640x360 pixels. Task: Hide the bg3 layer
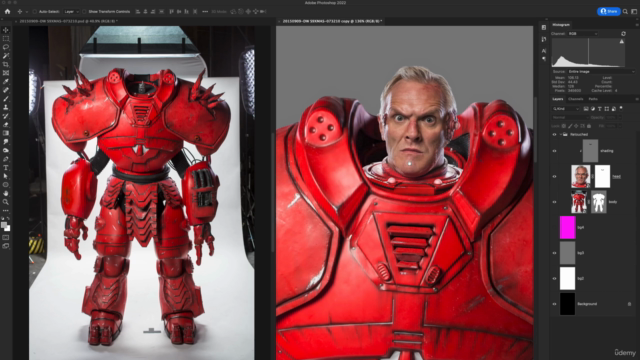click(x=554, y=253)
